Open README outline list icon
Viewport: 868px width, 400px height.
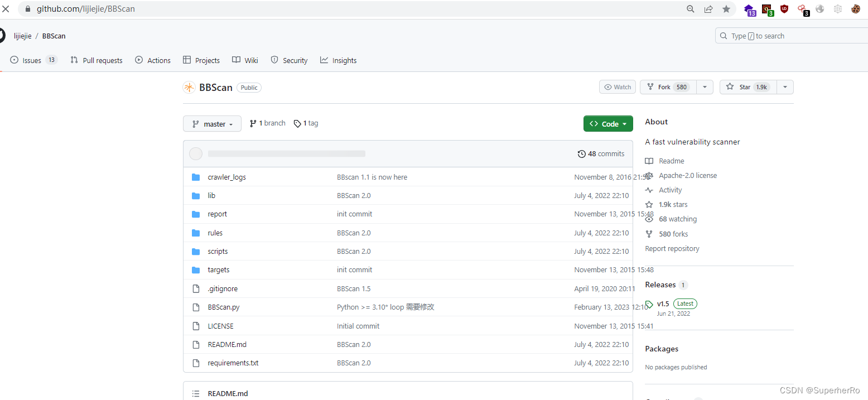pos(196,393)
